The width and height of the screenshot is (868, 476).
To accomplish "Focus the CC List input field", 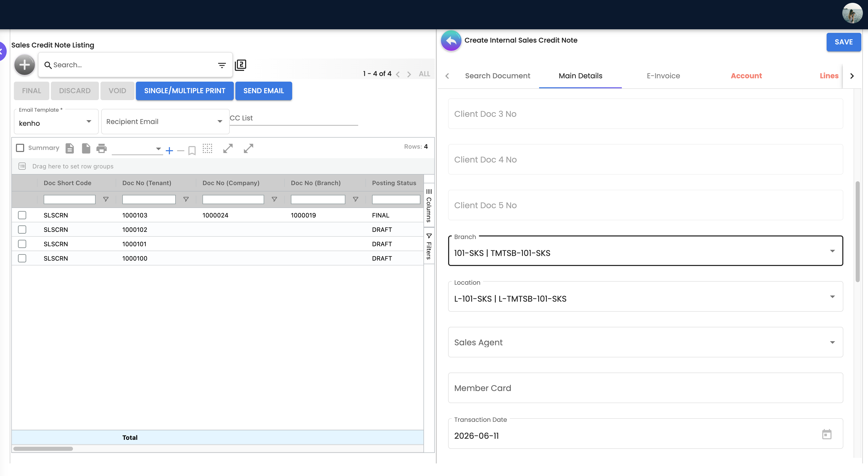I will [x=294, y=118].
